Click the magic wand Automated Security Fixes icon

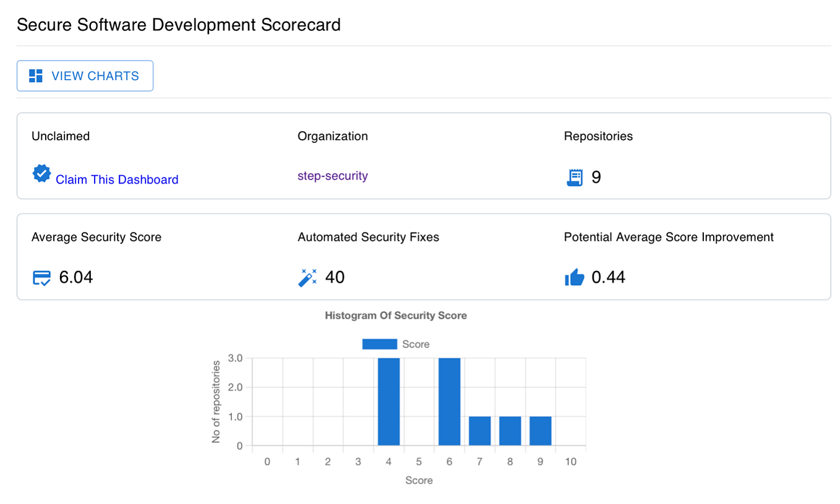(x=306, y=277)
